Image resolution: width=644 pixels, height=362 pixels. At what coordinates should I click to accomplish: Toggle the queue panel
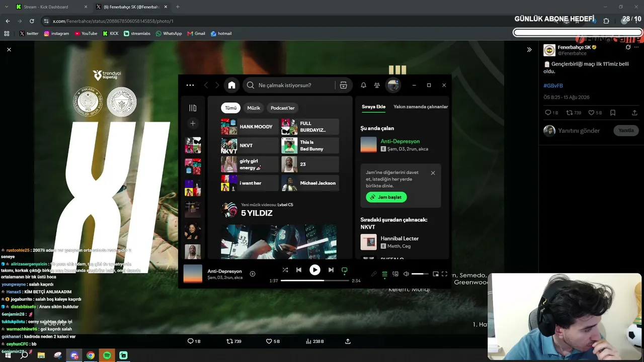point(385,274)
